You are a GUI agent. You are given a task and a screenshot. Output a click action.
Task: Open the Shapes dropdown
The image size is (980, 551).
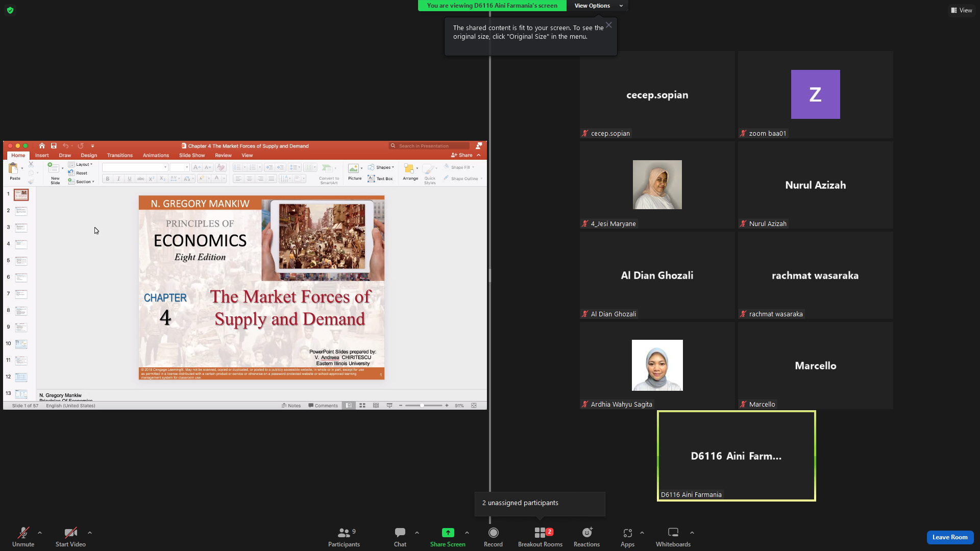pyautogui.click(x=381, y=167)
